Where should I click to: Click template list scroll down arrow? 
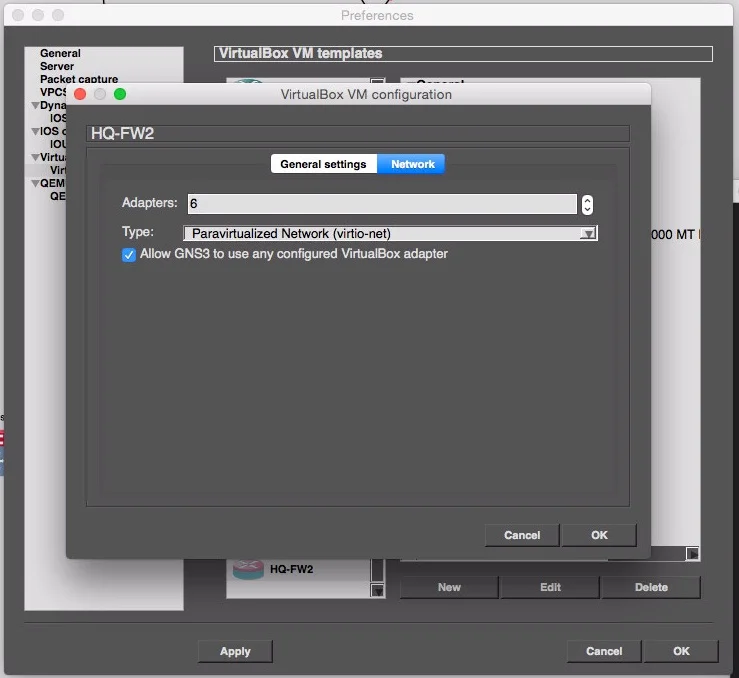378,590
